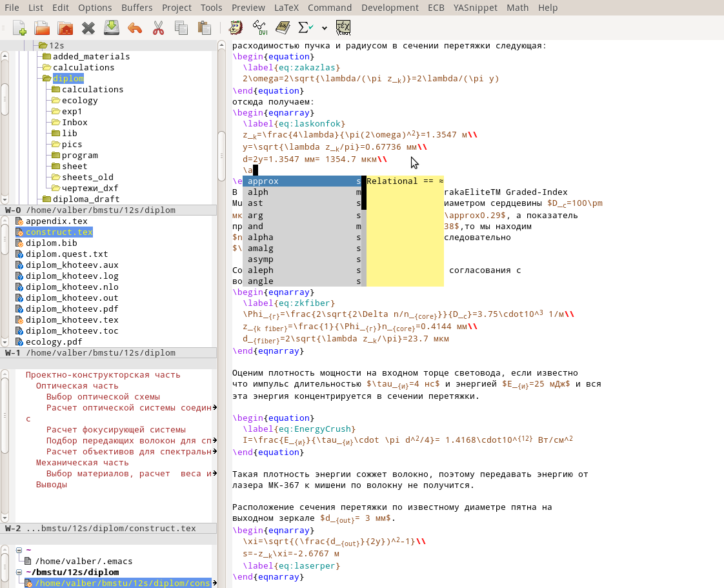Run BibTeX with the bib book icon

pyautogui.click(x=283, y=28)
